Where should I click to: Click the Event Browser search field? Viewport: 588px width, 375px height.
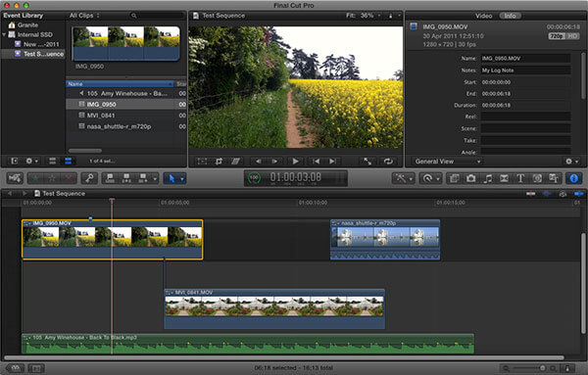157,16
